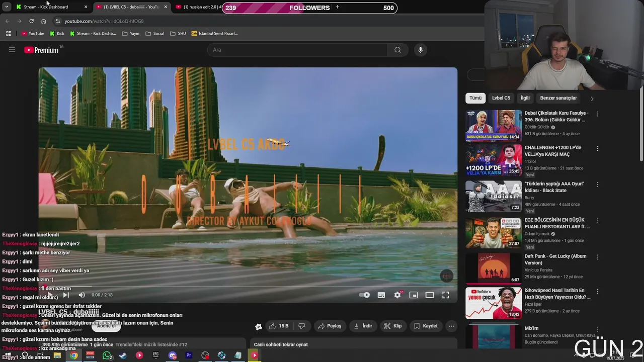Open Steam from the taskbar

click(123, 355)
